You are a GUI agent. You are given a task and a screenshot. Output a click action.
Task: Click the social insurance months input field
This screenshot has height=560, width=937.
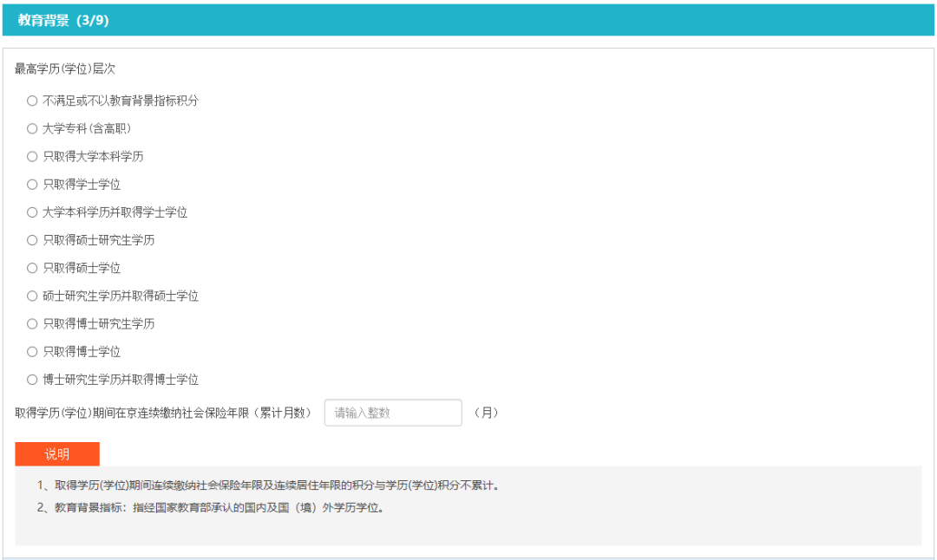pos(392,413)
